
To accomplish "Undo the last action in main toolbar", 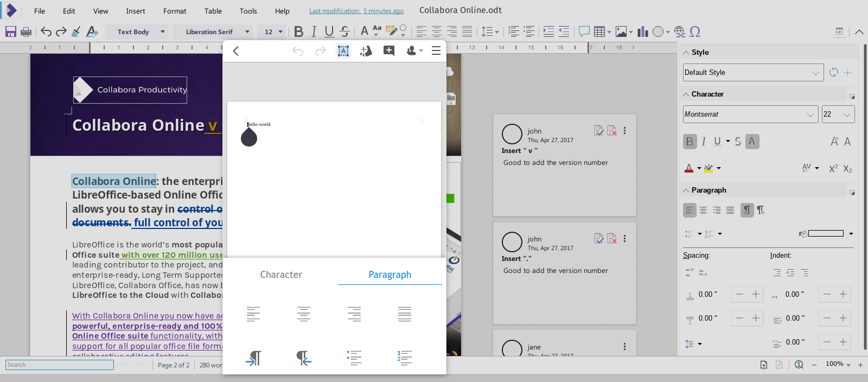I will tap(46, 31).
